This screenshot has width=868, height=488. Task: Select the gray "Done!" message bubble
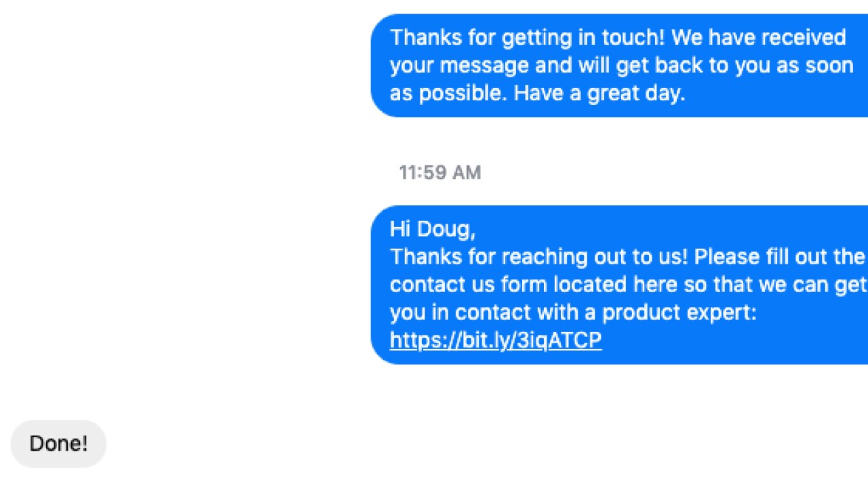point(58,444)
